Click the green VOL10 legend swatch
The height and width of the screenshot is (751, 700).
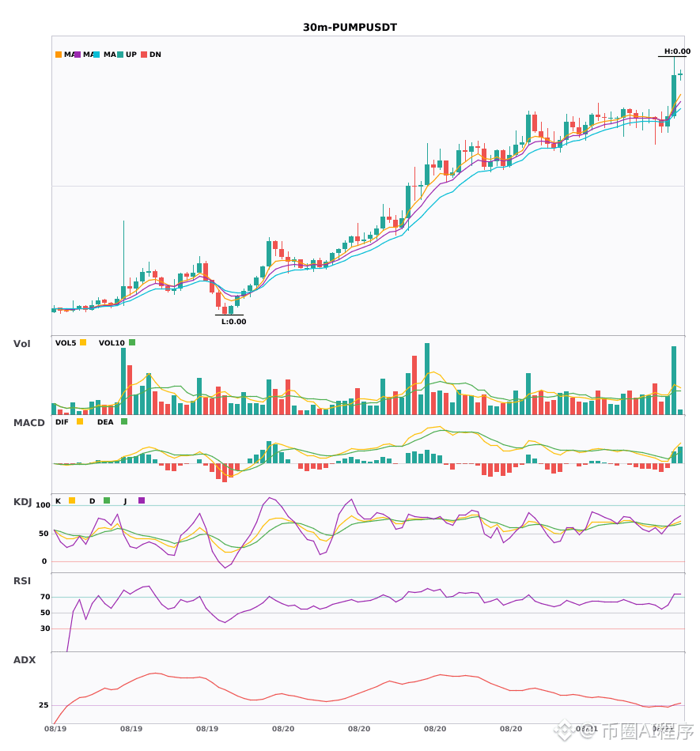(x=132, y=342)
